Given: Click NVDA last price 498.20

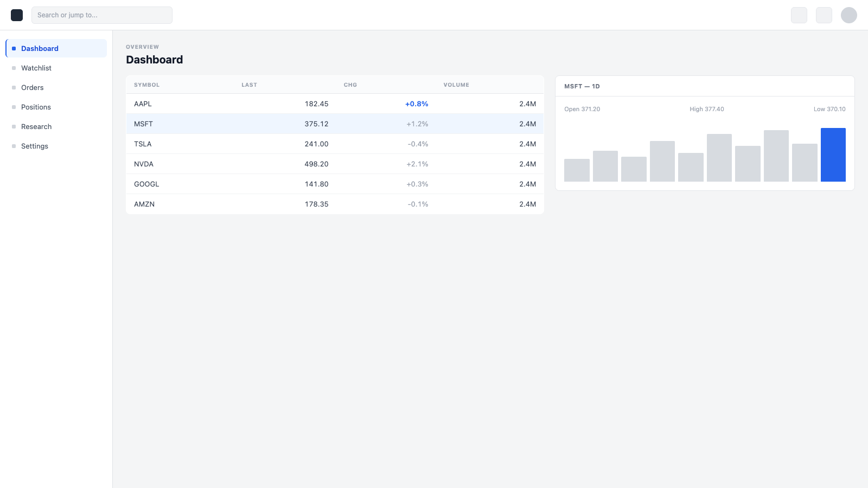Looking at the screenshot, I should (316, 164).
